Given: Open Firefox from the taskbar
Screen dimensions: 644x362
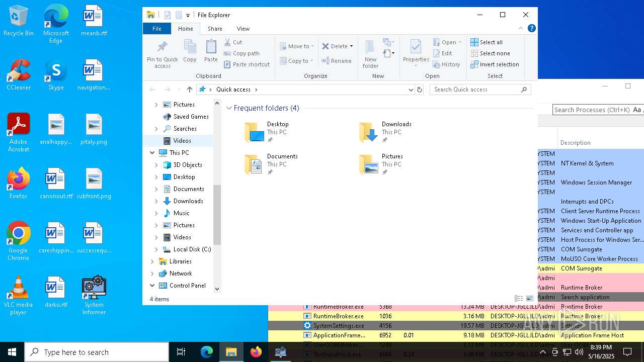Looking at the screenshot, I should click(x=256, y=352).
